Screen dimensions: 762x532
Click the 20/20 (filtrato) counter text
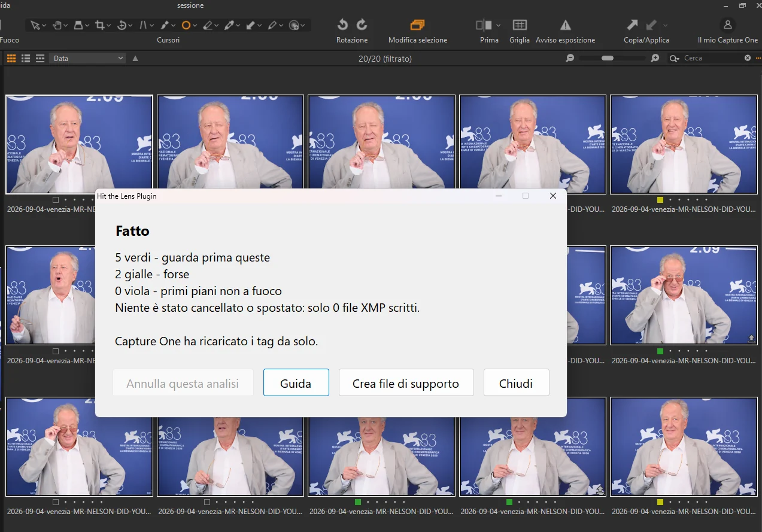click(x=385, y=59)
